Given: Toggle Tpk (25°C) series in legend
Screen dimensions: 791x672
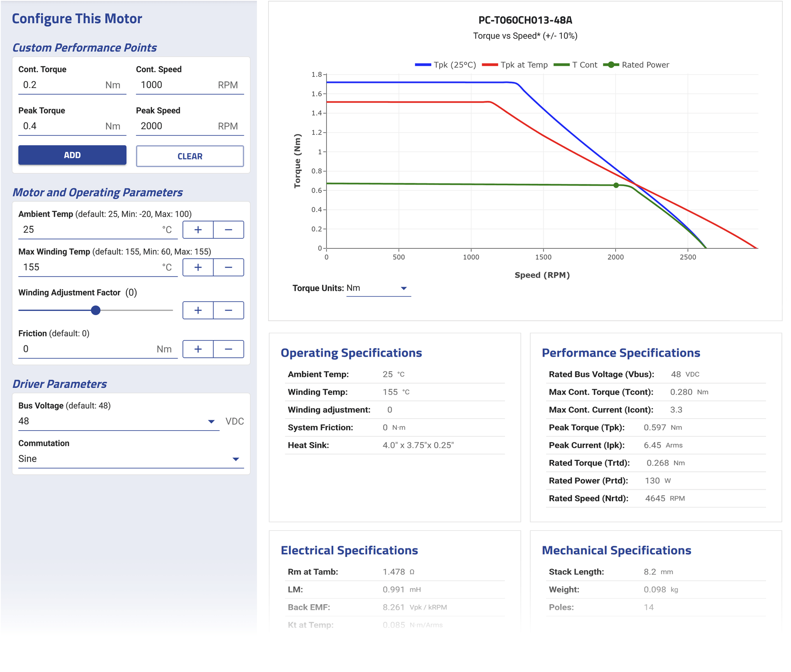Looking at the screenshot, I should click(446, 65).
